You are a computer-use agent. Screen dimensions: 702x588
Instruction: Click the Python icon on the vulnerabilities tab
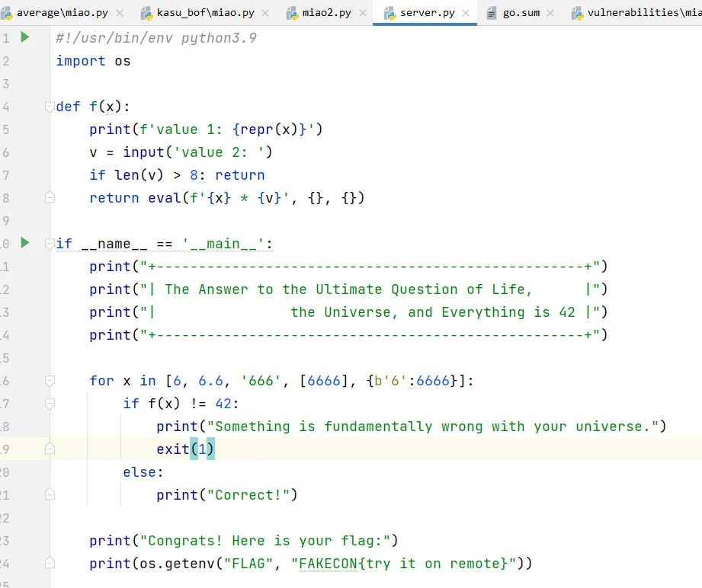tap(577, 14)
